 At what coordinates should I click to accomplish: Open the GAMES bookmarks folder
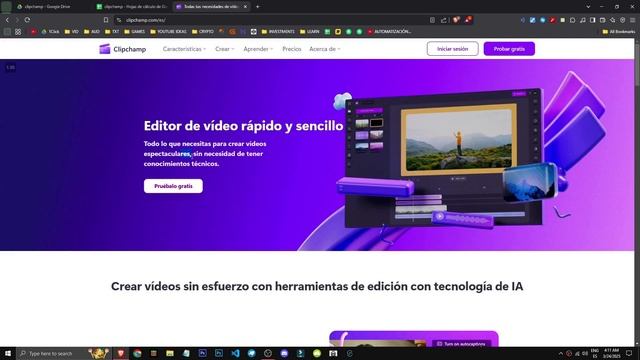pos(135,31)
